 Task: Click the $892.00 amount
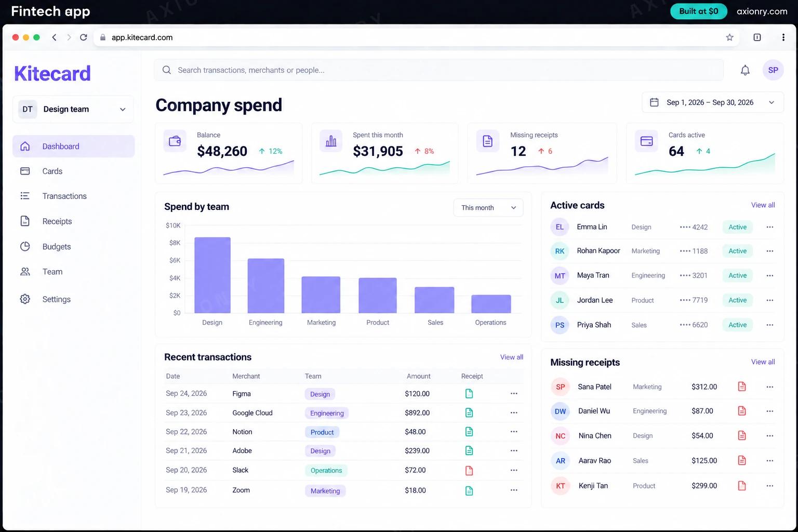coord(417,413)
